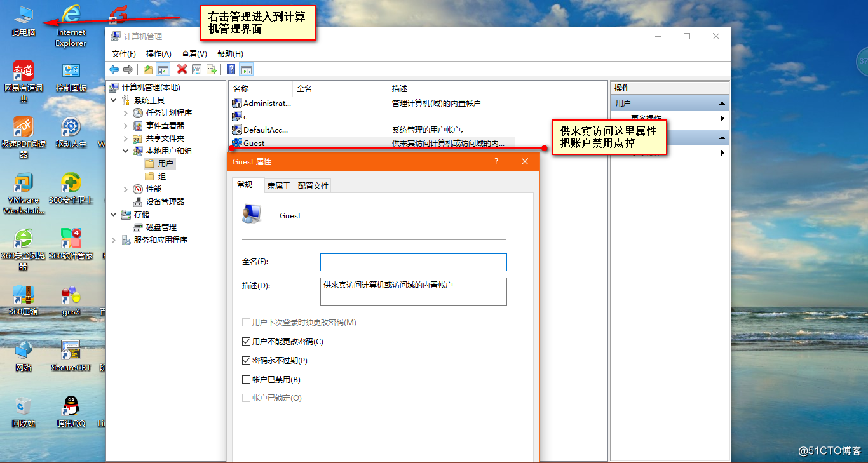868x463 pixels.
Task: Close the Guest 属性 dialog
Action: (525, 162)
